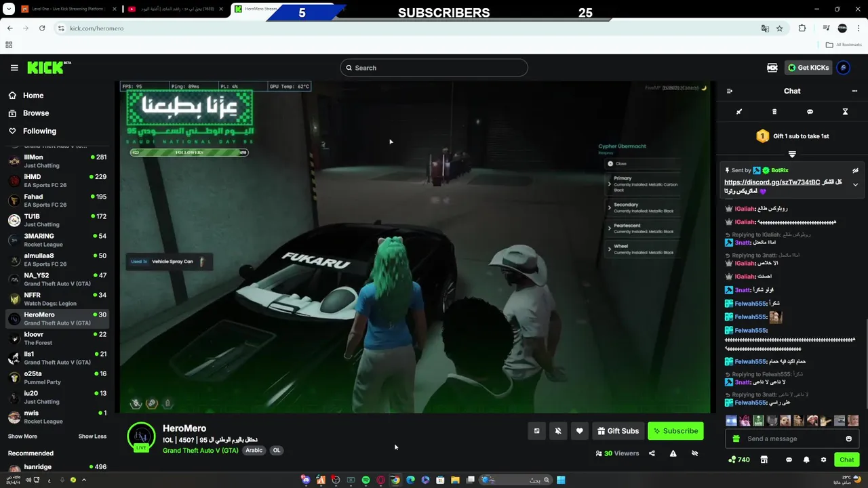The width and height of the screenshot is (868, 488).
Task: Open almullaa8 channel in sidebar
Action: pos(57,260)
